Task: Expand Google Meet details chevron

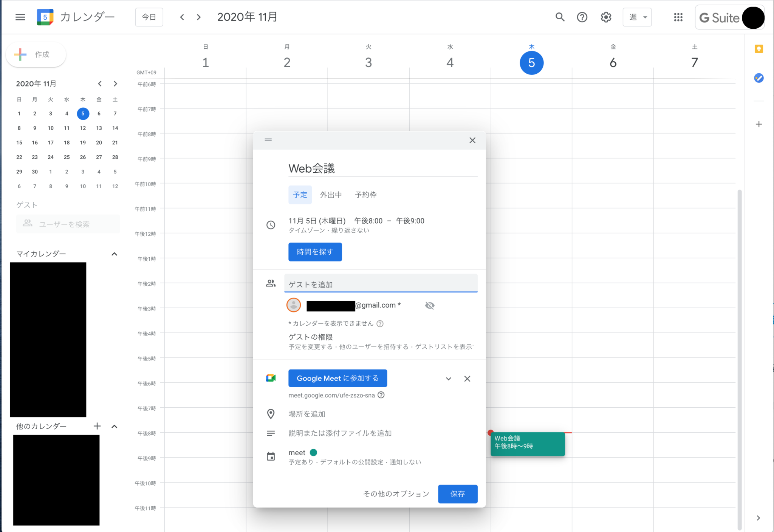Action: coord(448,379)
